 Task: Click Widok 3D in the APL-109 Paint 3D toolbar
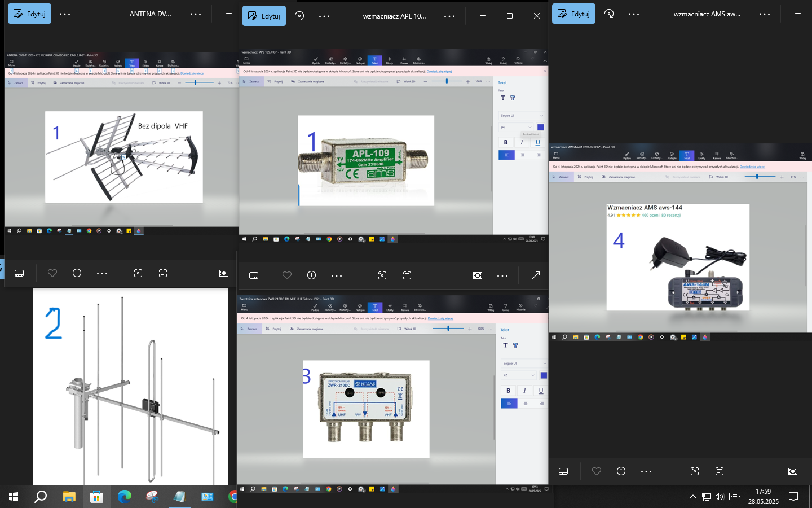(407, 81)
